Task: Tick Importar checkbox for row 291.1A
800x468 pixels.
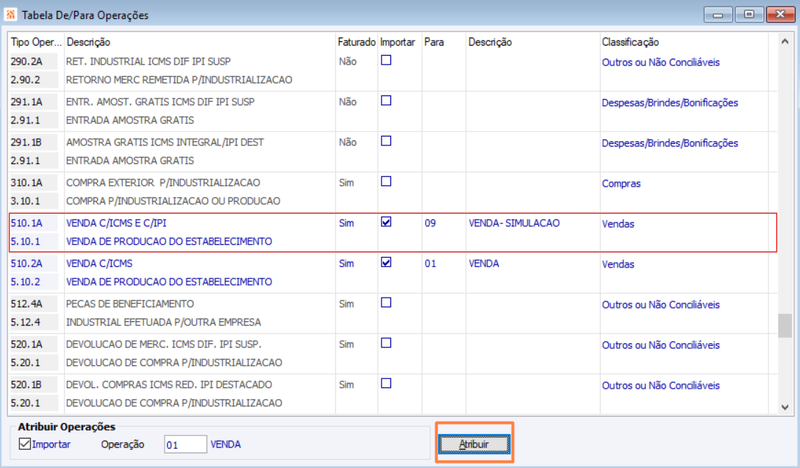Action: pos(386,101)
